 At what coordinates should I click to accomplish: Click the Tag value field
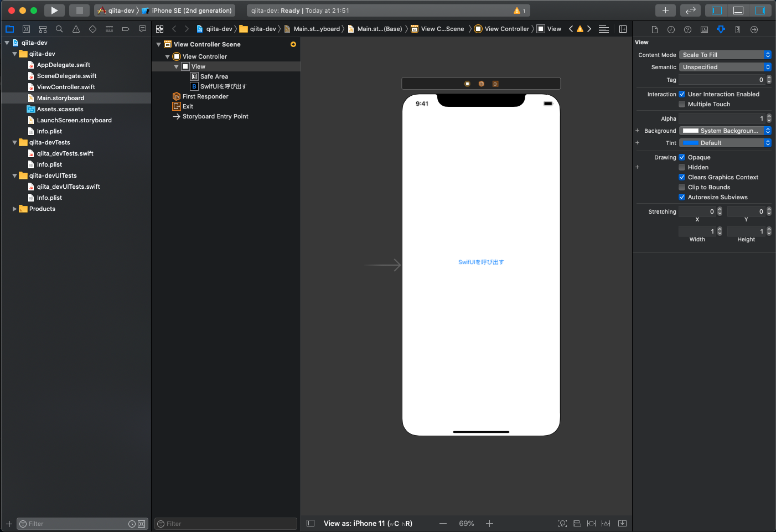722,80
